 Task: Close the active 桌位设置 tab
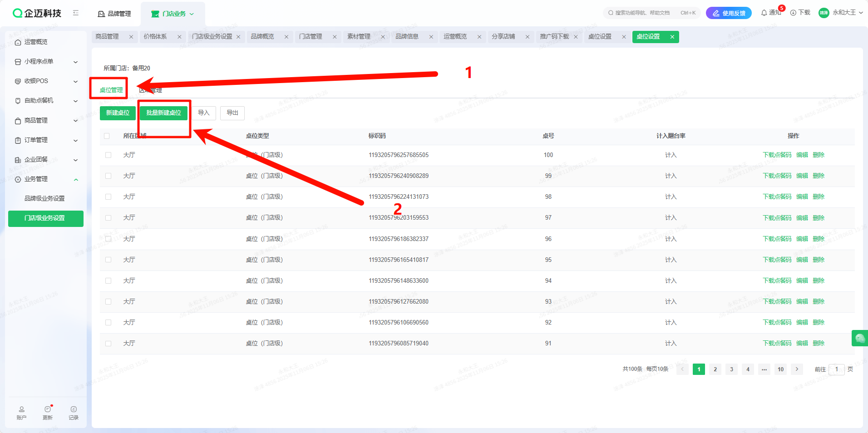tap(672, 37)
